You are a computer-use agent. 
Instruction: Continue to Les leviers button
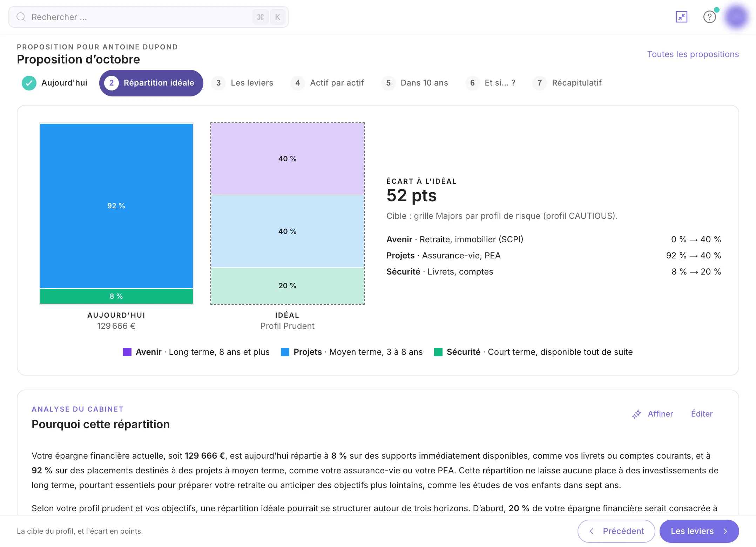699,531
